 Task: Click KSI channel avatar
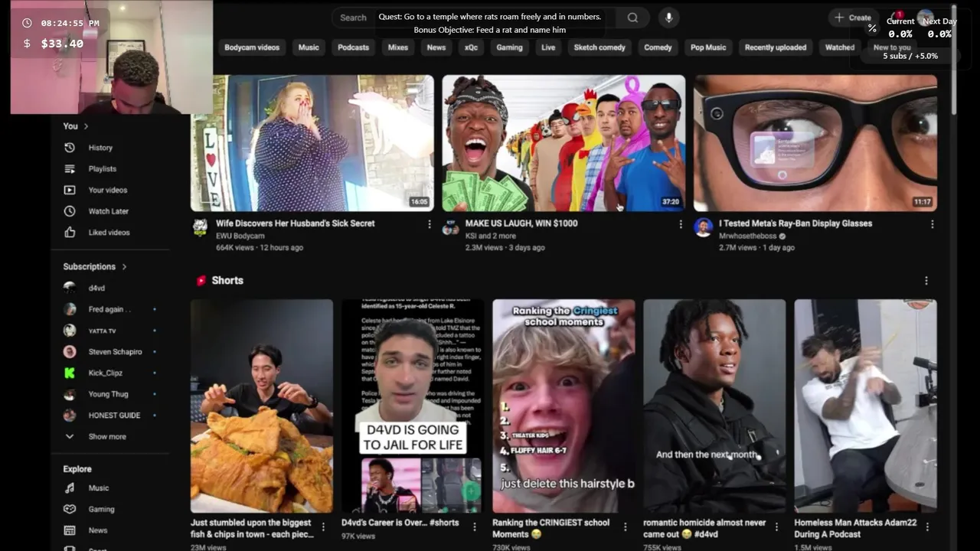451,227
